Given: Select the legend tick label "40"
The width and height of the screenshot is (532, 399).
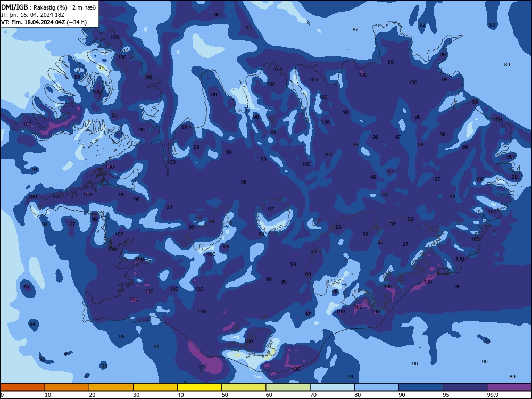Looking at the screenshot, I should click(180, 395).
